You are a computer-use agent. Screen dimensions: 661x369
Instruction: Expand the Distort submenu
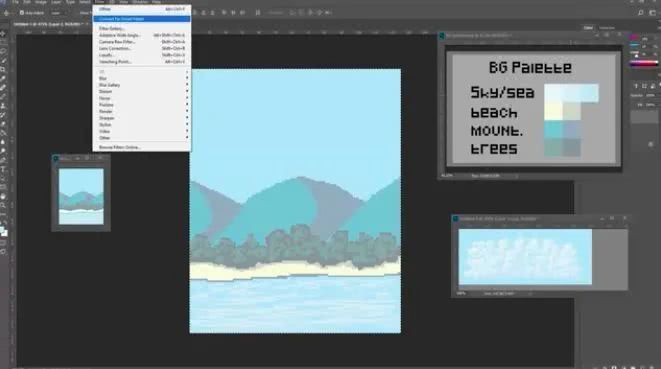(142, 92)
